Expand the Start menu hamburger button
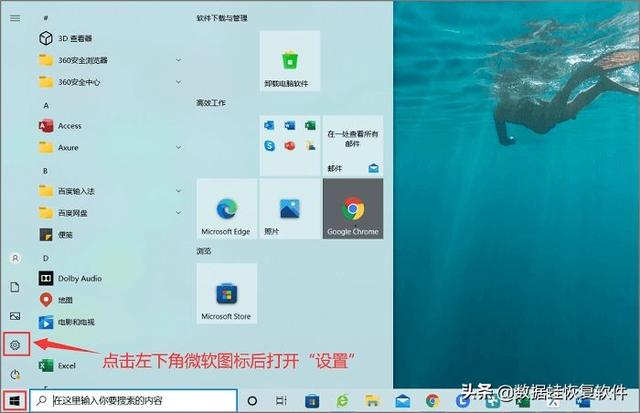Image resolution: width=640 pixels, height=413 pixels. point(15,18)
